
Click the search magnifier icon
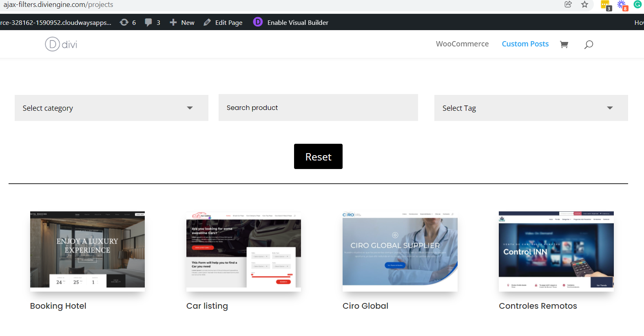click(589, 44)
